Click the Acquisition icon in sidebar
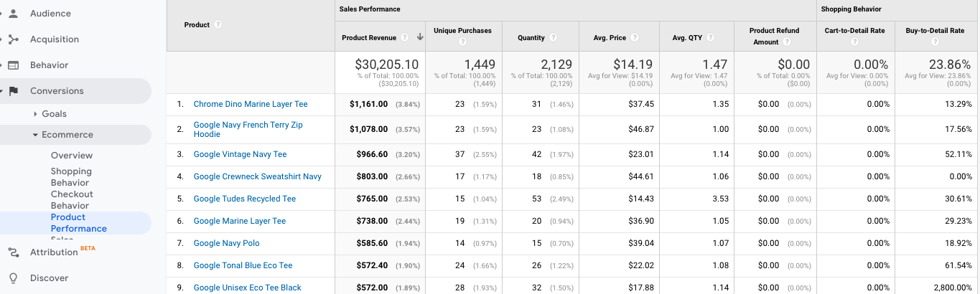 (14, 39)
